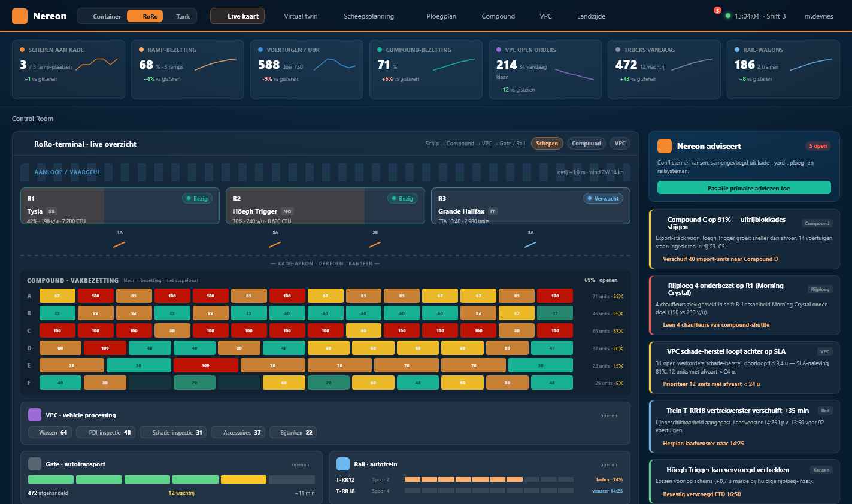Toggle the Schepen overview filter
Screen dimensions: 852x504
[x=547, y=144]
